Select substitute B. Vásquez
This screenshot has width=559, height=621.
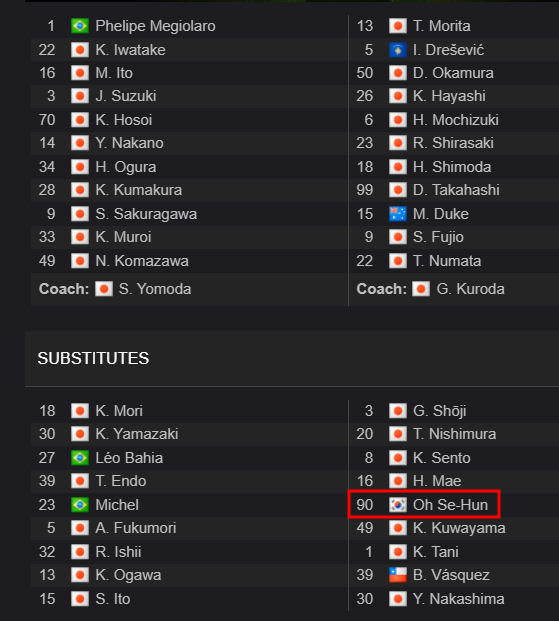pos(451,575)
